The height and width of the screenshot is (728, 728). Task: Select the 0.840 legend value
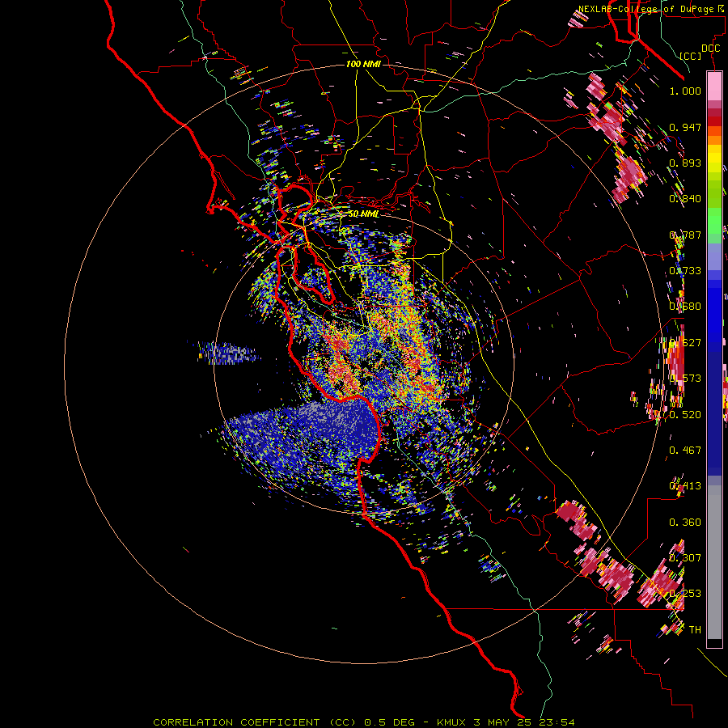pyautogui.click(x=685, y=199)
